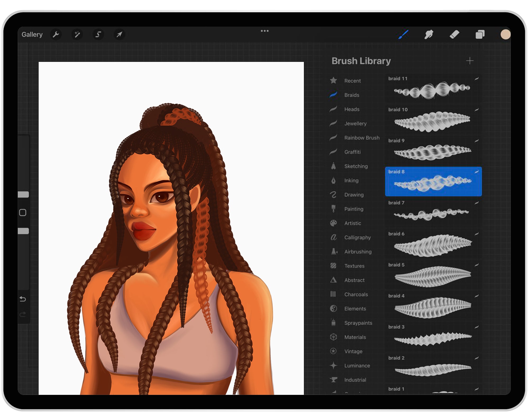Viewport: 529px width, 420px height.
Task: Open the Sketching brush set
Action: [356, 166]
